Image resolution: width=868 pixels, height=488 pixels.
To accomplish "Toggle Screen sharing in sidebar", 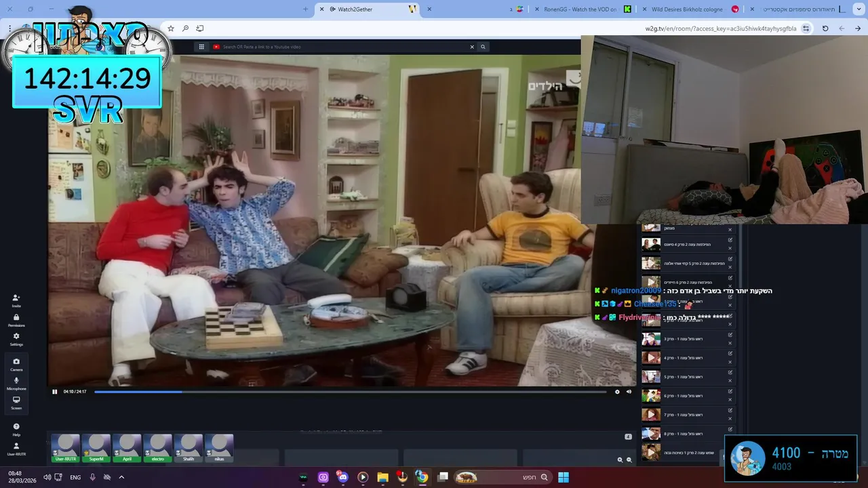I will 16,403.
